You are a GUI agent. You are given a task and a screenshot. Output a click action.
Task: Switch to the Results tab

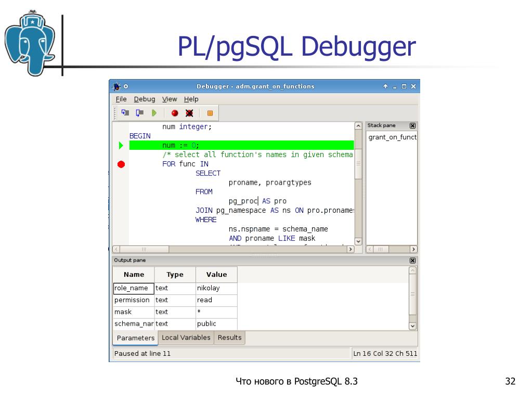[x=230, y=338]
